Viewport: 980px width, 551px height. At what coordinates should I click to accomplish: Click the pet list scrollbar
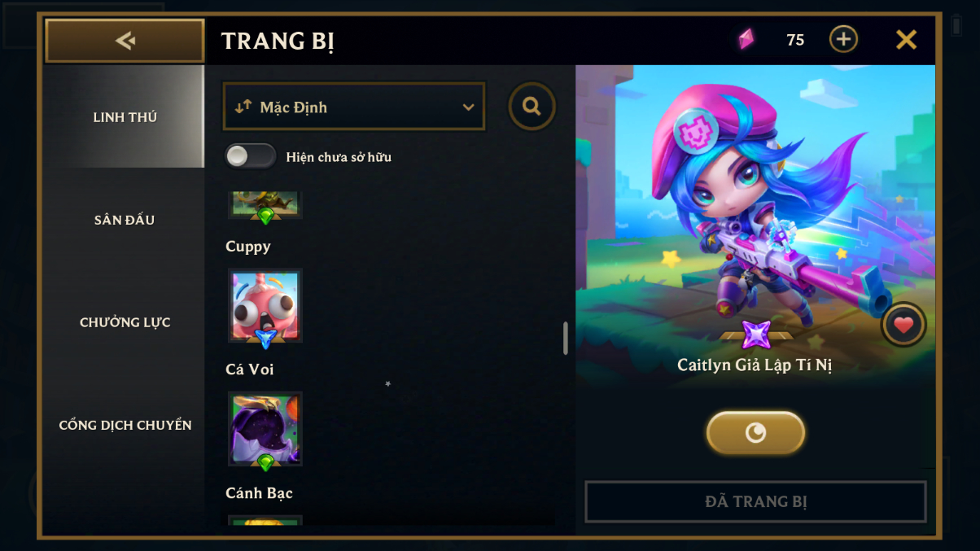pos(566,338)
